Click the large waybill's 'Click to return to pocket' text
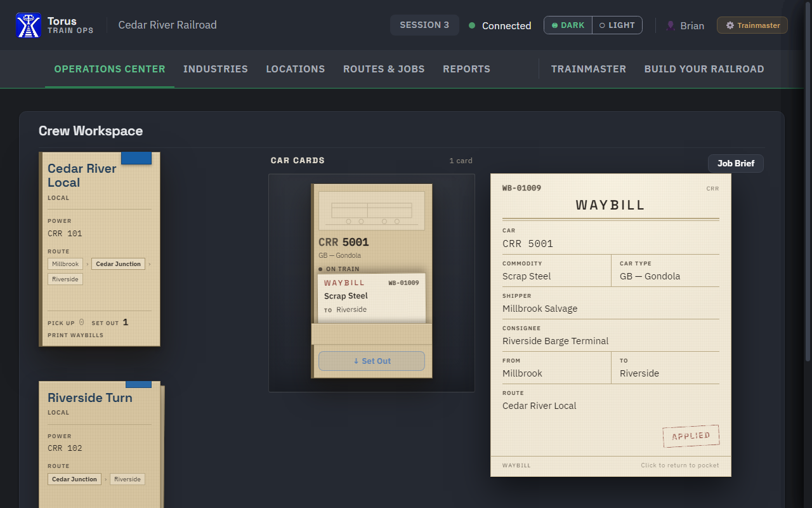 coord(680,465)
